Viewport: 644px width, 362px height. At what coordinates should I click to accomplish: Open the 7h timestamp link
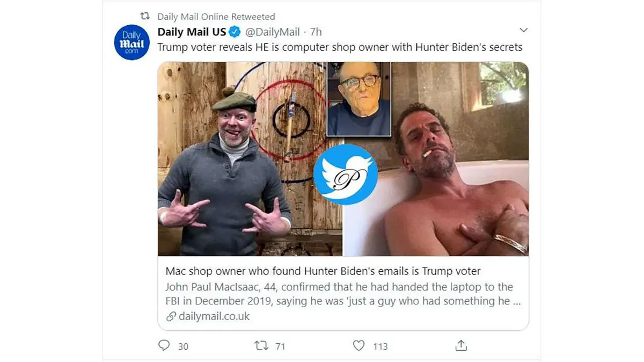(x=316, y=32)
